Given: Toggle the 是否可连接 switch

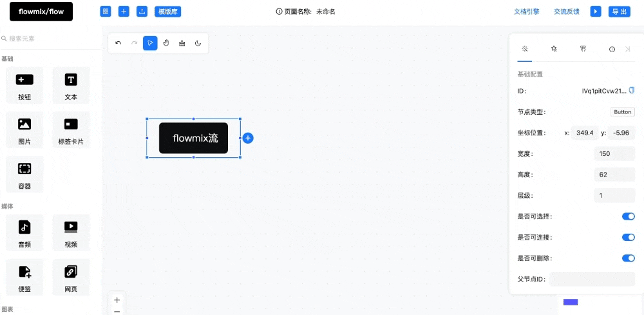Looking at the screenshot, I should coord(629,237).
